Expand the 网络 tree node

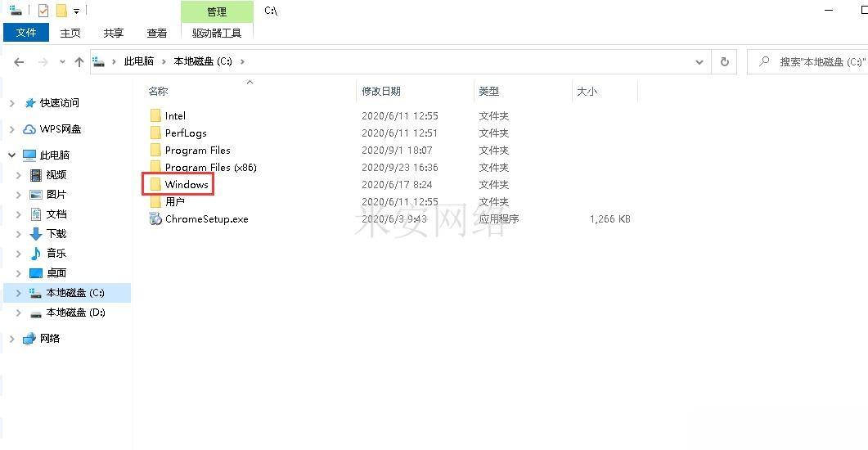11,339
